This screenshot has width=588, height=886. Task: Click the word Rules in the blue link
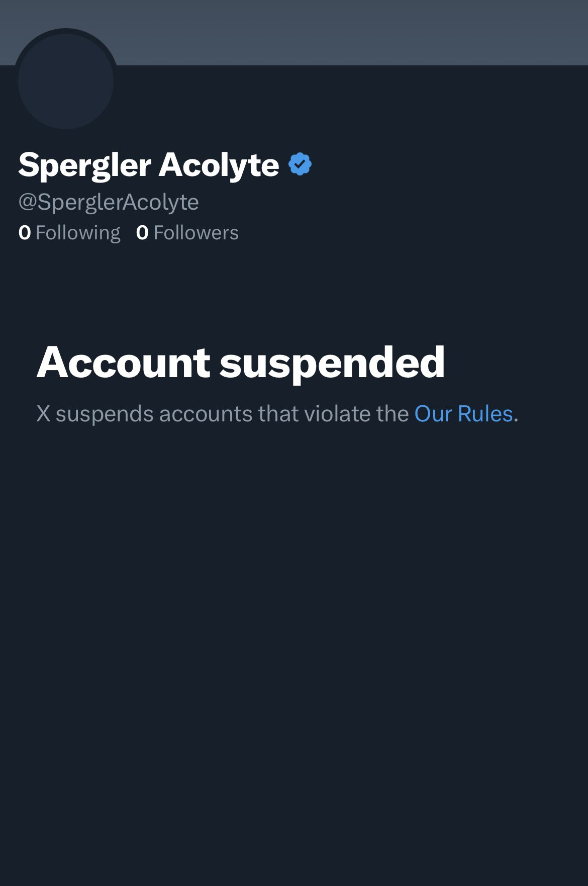click(485, 414)
